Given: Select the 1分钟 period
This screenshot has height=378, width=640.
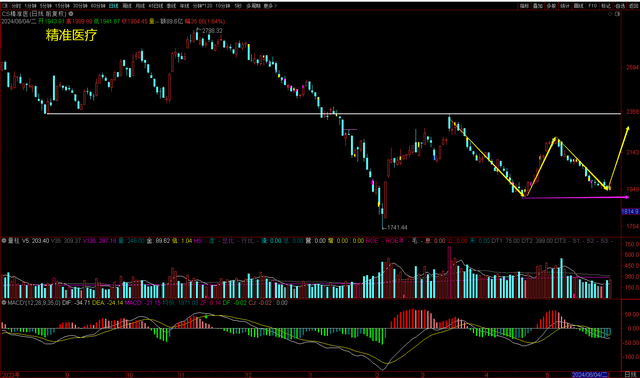Looking at the screenshot, I should (x=30, y=6).
